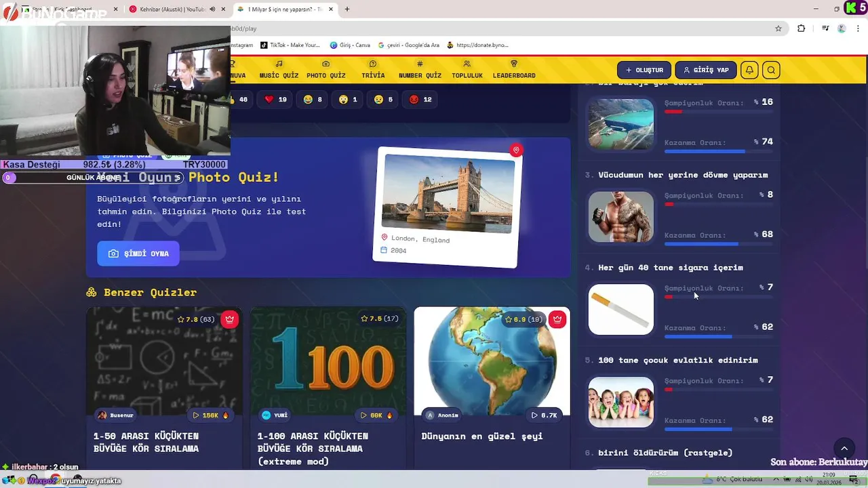868x488 pixels.
Task: Click the surprised emoji reaction with 1
Action: (348, 100)
